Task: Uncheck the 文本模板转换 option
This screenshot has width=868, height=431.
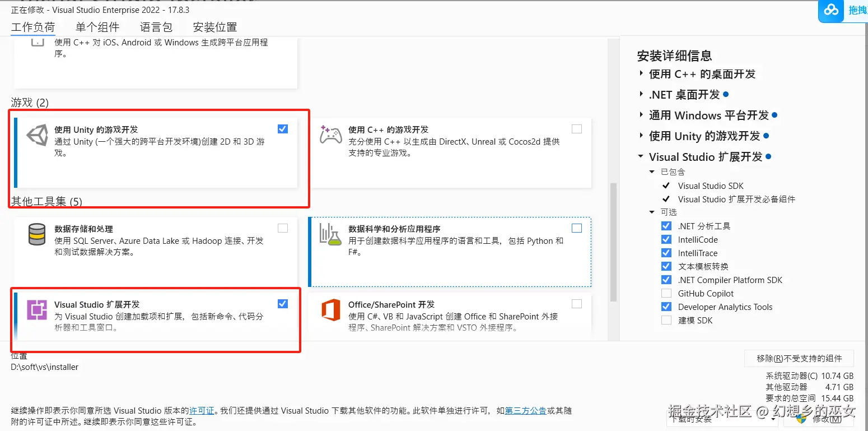Action: (x=666, y=266)
